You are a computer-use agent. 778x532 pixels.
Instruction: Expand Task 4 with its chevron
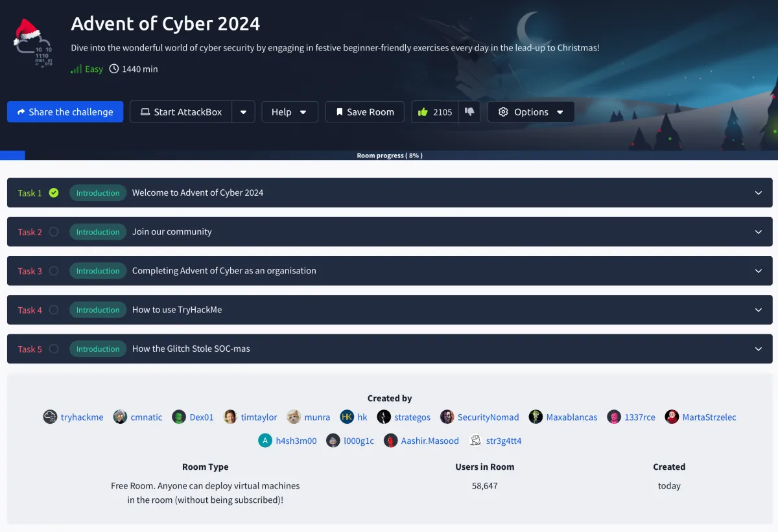pyautogui.click(x=759, y=310)
